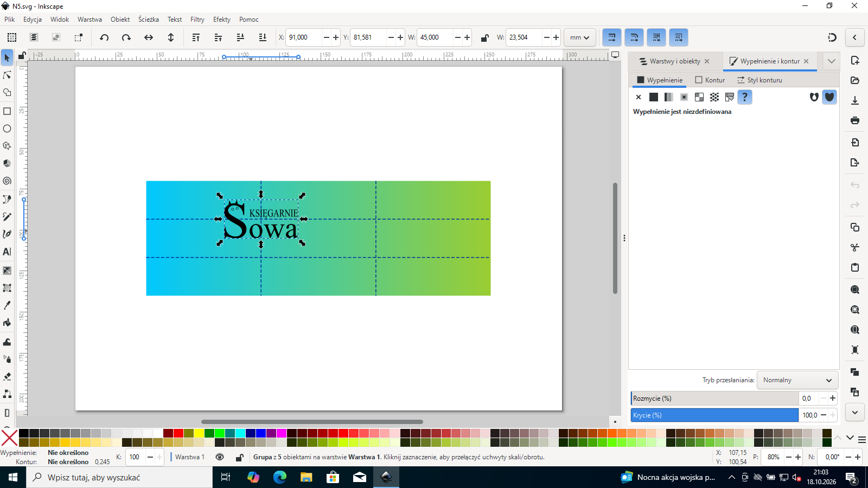Select the Spiral tool
The width and height of the screenshot is (868, 488).
7,181
